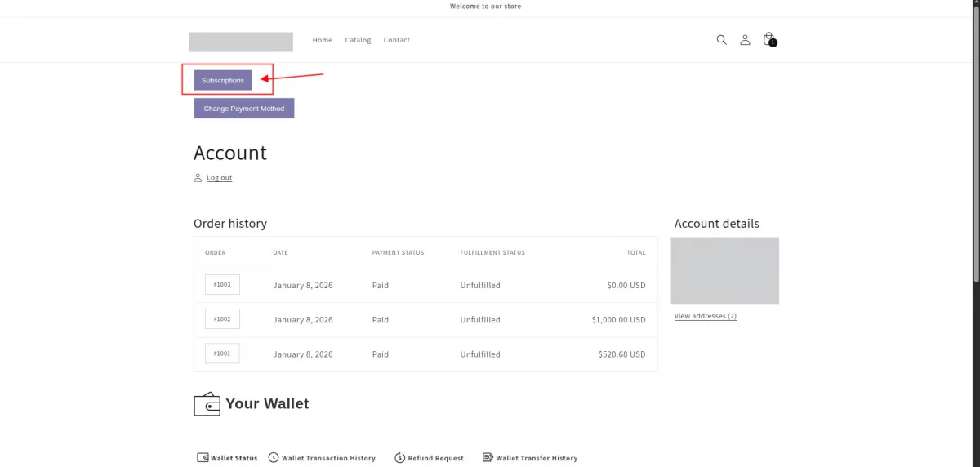Viewport: 980px width, 467px height.
Task: Click the $0.00 USD order total
Action: click(x=626, y=286)
